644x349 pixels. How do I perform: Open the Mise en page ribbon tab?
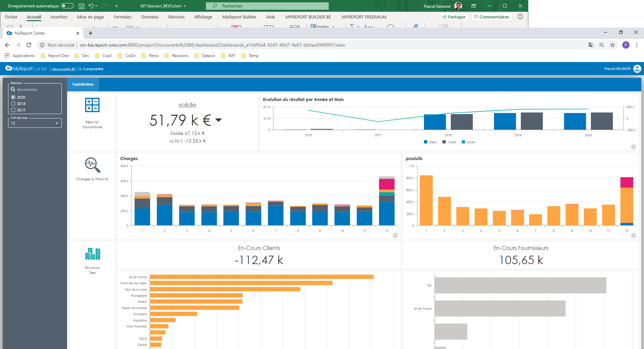click(91, 17)
